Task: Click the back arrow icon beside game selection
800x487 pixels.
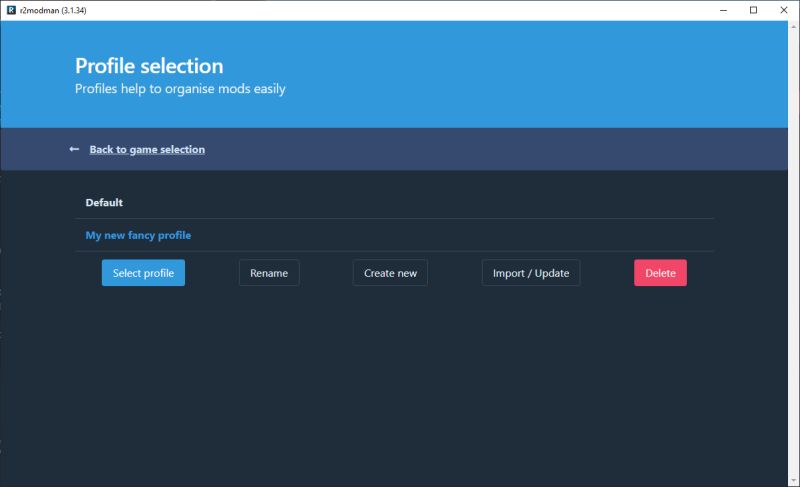Action: click(74, 149)
